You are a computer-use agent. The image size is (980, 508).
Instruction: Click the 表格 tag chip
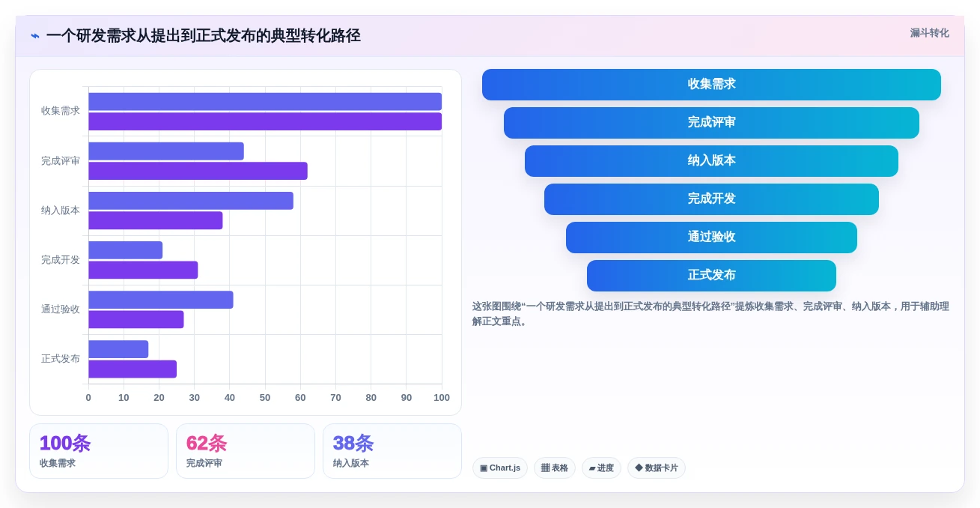(x=555, y=468)
